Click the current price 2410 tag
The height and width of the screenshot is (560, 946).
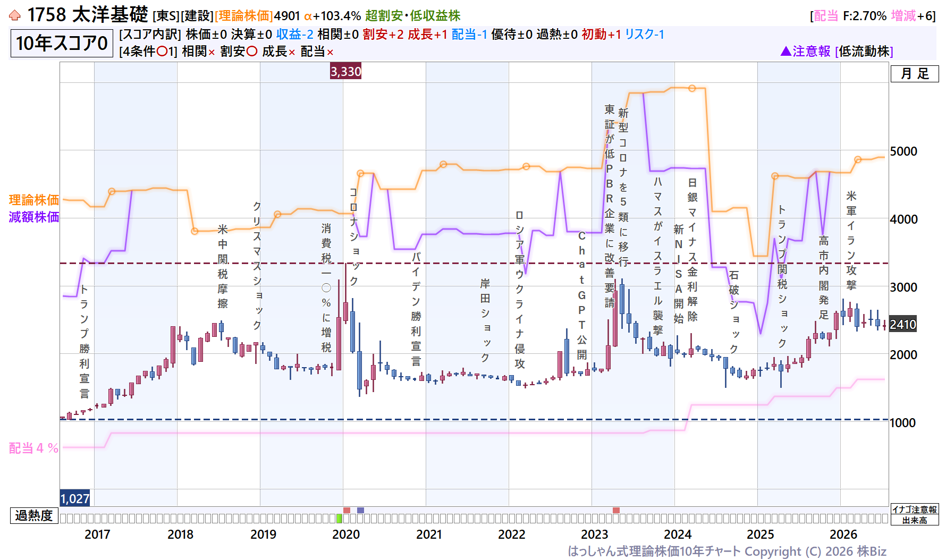tap(903, 324)
